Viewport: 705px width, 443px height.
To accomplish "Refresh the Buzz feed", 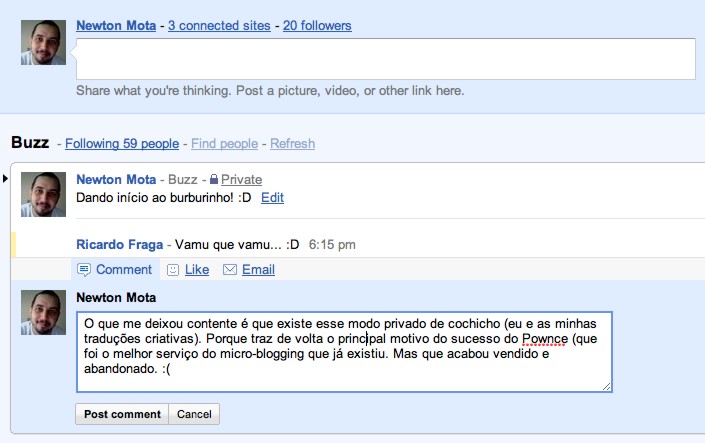I will tap(292, 144).
